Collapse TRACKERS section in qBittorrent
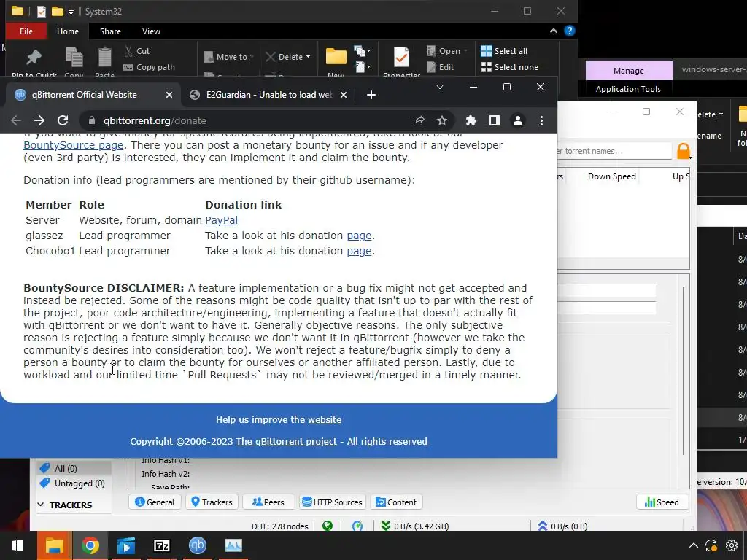747x560 pixels. click(41, 505)
